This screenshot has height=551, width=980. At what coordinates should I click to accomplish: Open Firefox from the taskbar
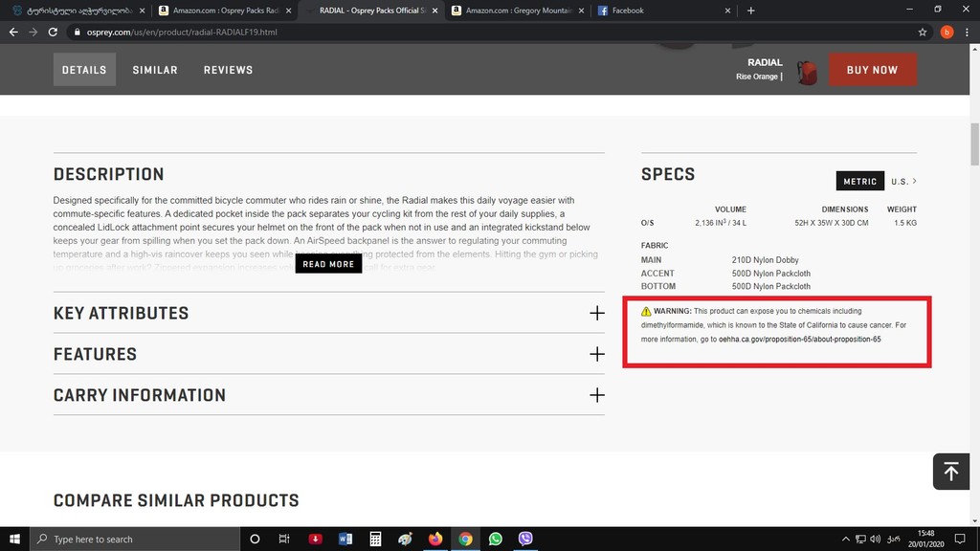pyautogui.click(x=435, y=539)
